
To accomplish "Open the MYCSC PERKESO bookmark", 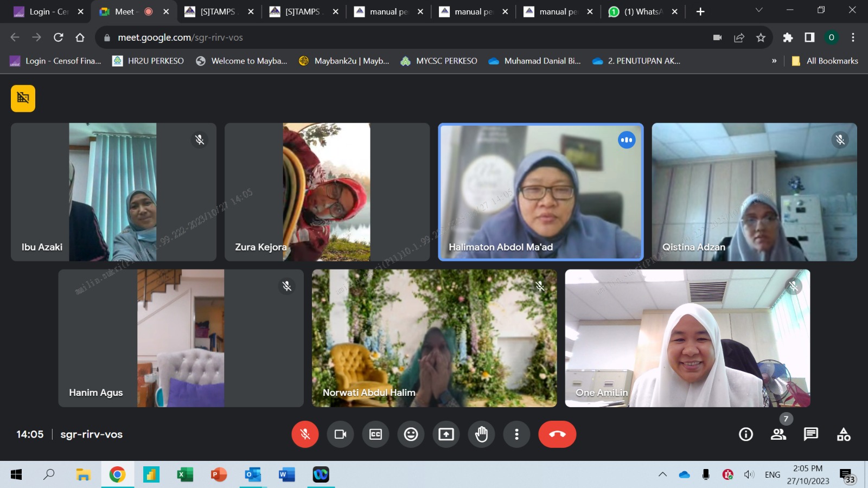I will pos(439,61).
